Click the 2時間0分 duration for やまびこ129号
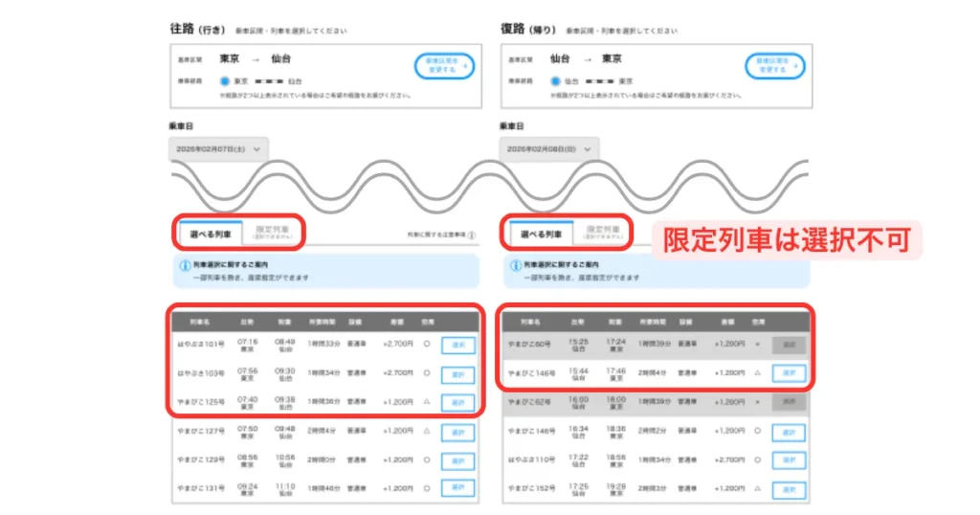The height and width of the screenshot is (515, 980). coord(323,459)
